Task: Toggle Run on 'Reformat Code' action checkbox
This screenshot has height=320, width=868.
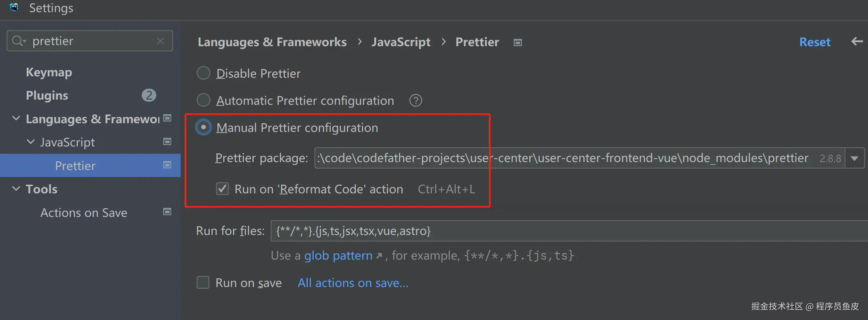Action: pos(222,189)
